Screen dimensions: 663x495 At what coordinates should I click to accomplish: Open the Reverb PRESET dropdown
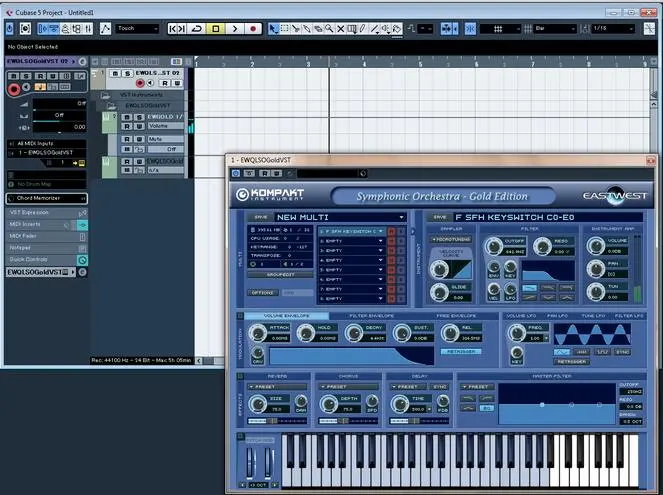pos(277,387)
